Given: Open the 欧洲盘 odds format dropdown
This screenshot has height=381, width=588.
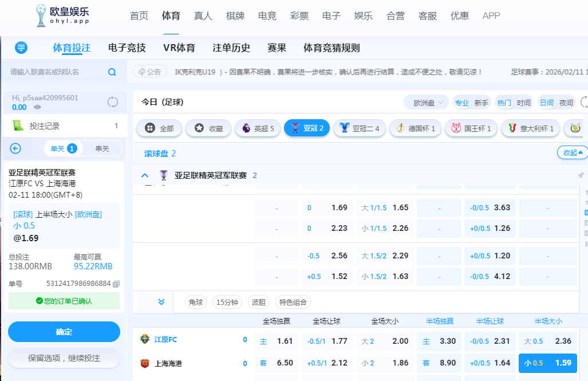Looking at the screenshot, I should (428, 103).
